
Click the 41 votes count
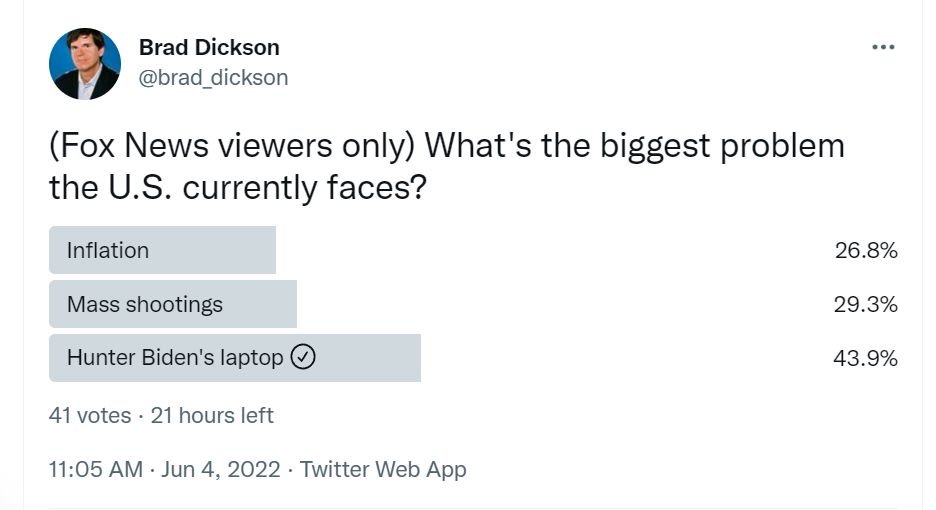90,415
